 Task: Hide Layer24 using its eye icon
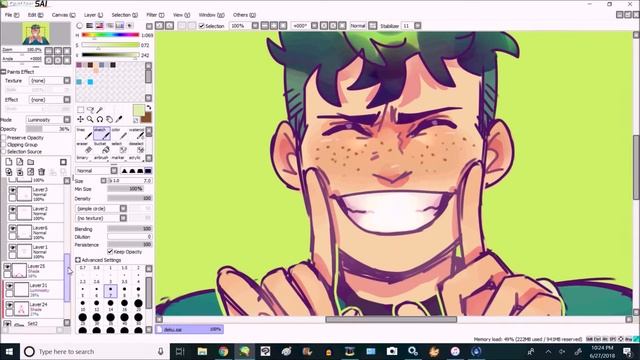tap(9, 305)
